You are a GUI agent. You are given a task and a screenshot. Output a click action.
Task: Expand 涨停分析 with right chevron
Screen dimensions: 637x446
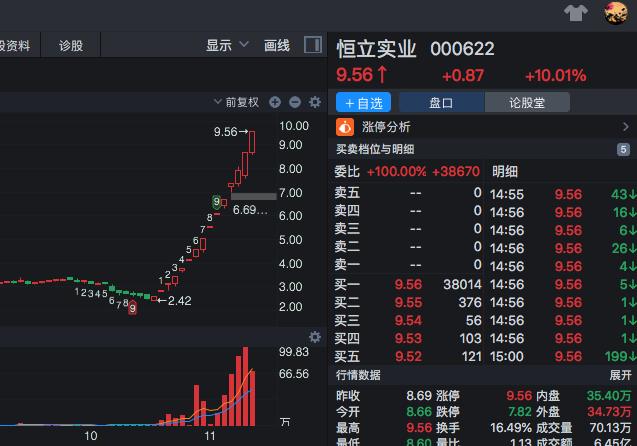pos(626,127)
